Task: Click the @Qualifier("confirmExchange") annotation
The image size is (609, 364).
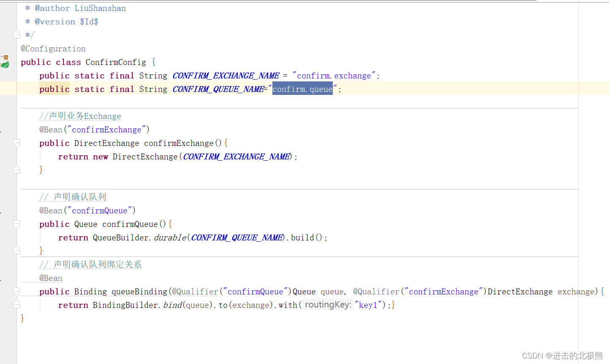Action: point(420,291)
